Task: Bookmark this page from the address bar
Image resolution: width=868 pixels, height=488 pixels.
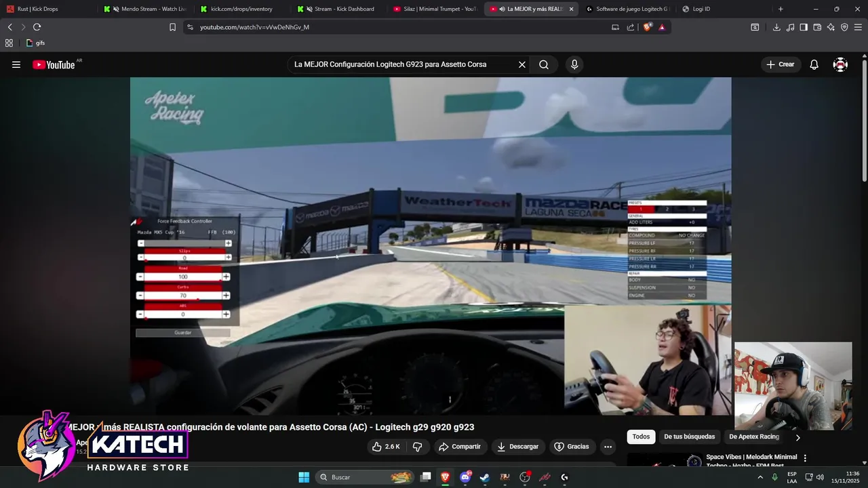Action: tap(172, 27)
